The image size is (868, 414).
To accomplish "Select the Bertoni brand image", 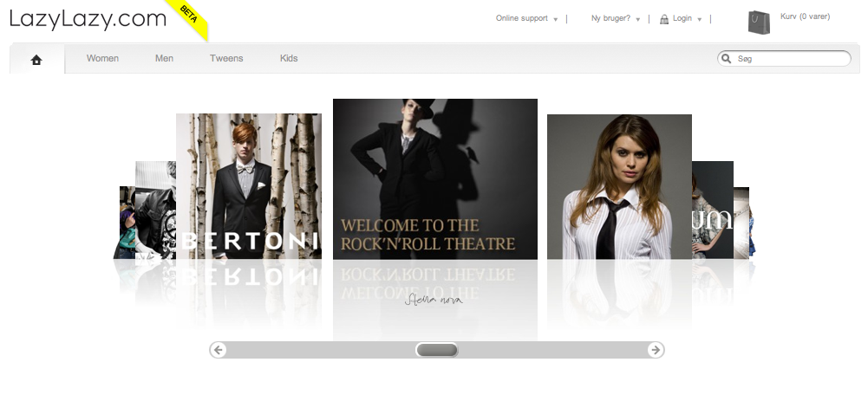I will 249,186.
